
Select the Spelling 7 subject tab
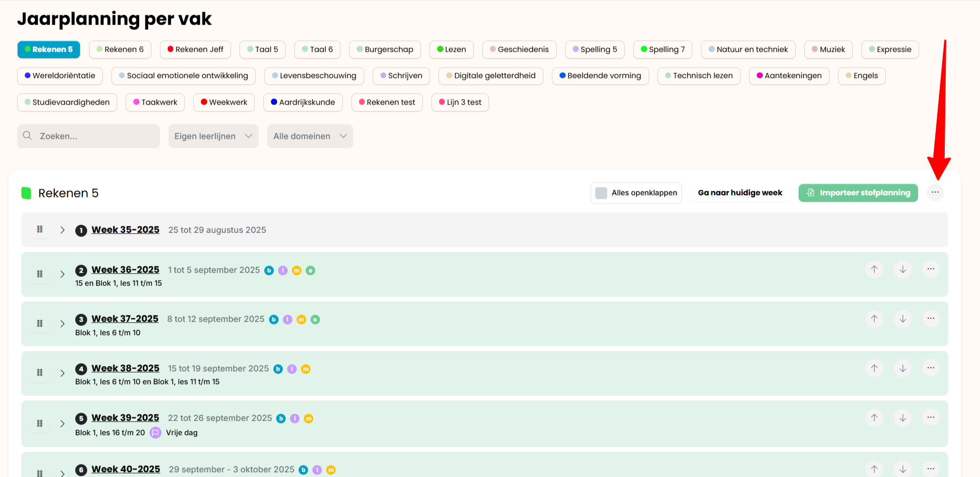(x=662, y=50)
